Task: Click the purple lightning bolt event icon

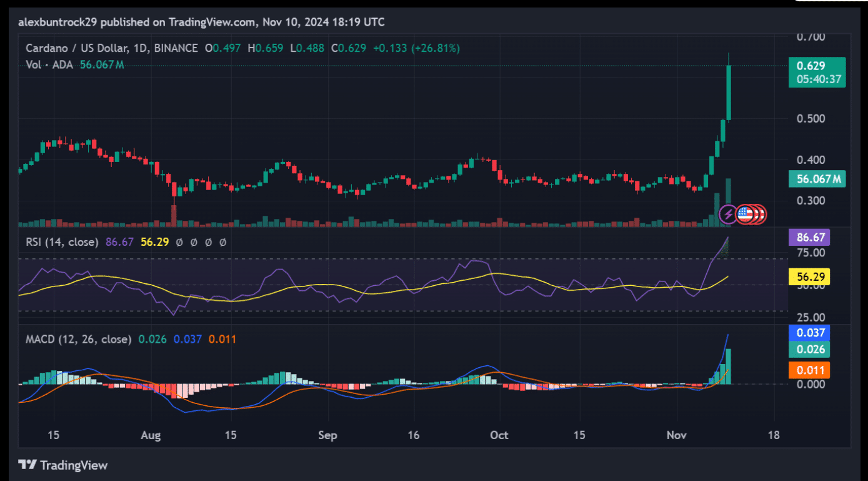Action: tap(729, 215)
